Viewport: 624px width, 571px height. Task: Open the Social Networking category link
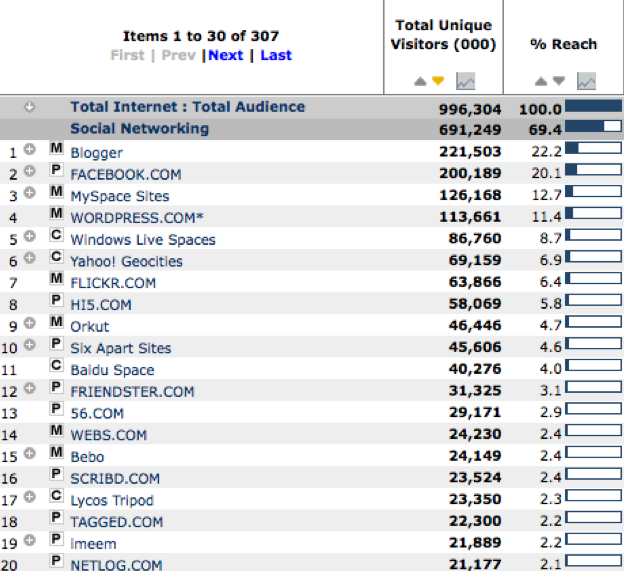140,129
